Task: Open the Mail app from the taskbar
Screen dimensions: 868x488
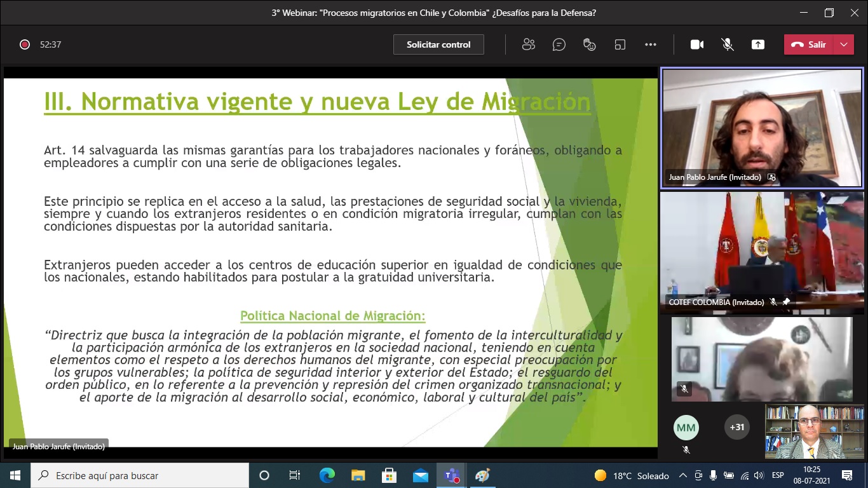Action: click(420, 475)
